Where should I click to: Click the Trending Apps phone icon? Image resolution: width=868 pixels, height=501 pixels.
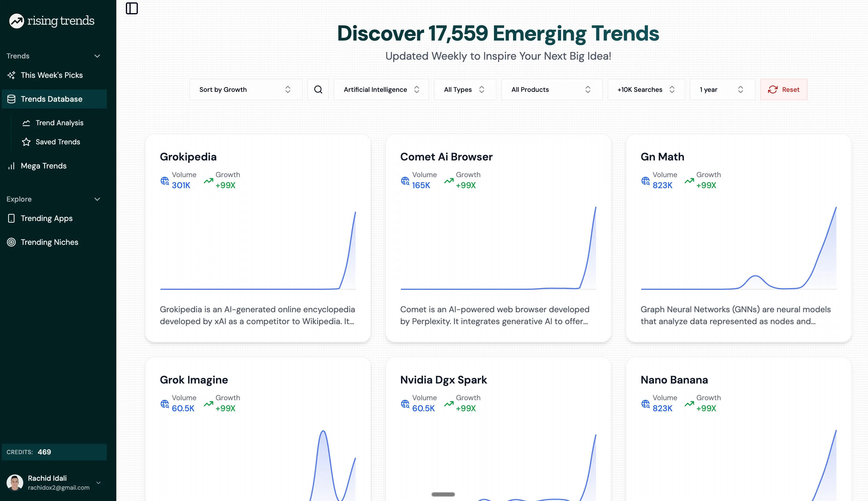[11, 218]
